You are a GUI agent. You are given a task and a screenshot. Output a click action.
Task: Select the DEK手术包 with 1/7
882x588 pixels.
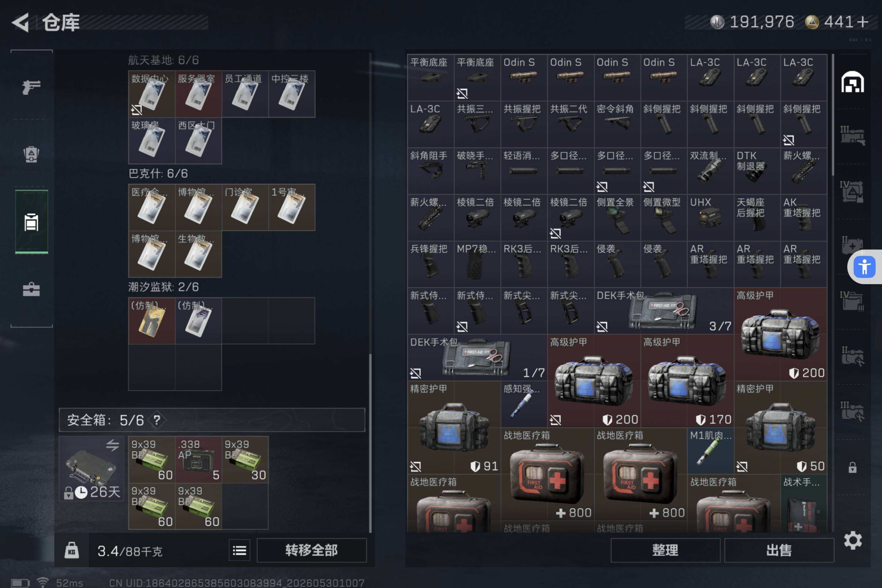[x=477, y=357]
